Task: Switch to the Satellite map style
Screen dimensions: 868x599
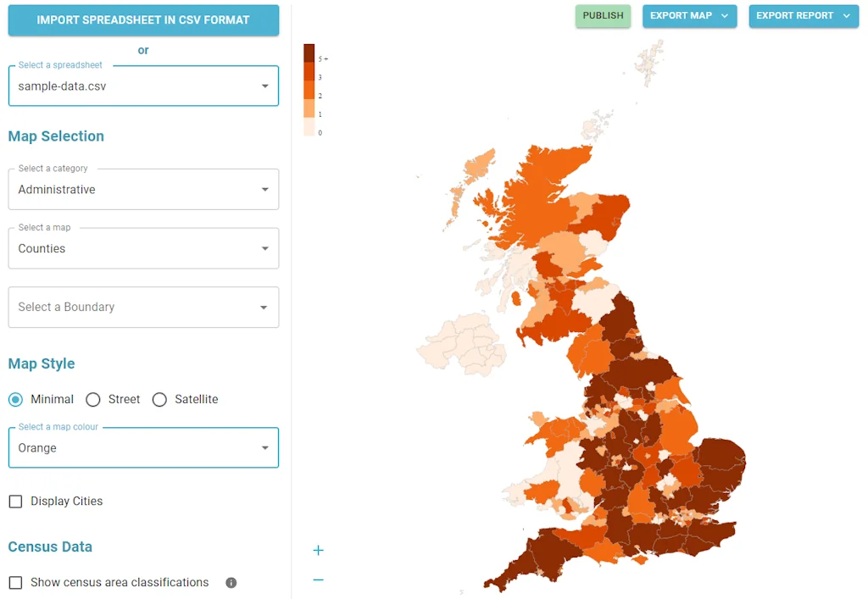Action: pos(159,399)
